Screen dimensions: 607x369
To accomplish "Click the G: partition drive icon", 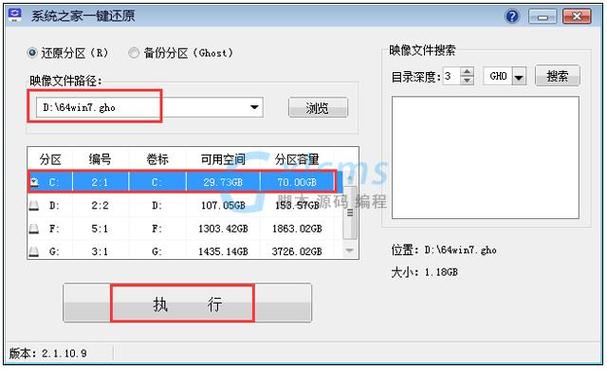I will tap(34, 252).
